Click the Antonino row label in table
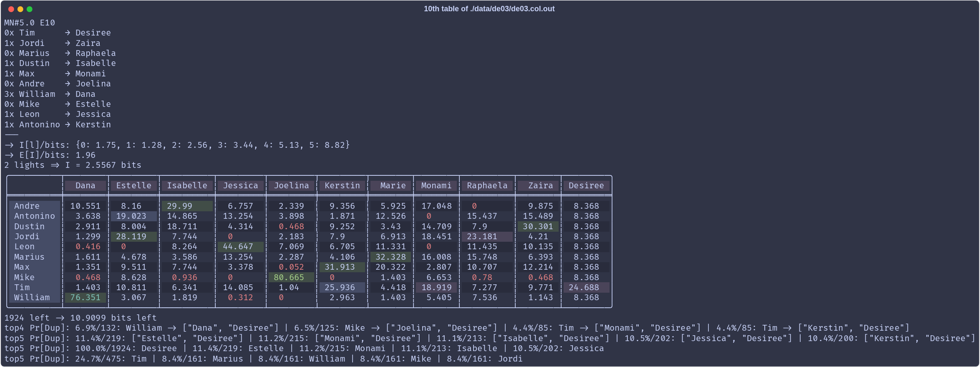 coord(35,216)
